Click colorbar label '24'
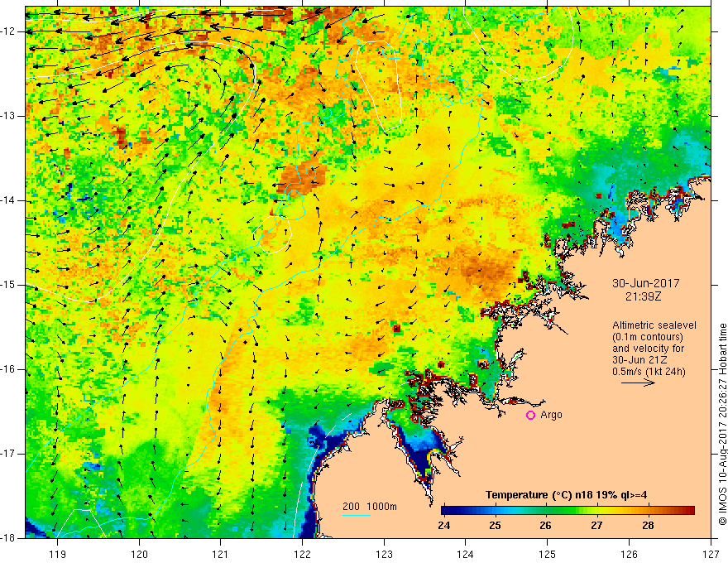 pos(444,526)
